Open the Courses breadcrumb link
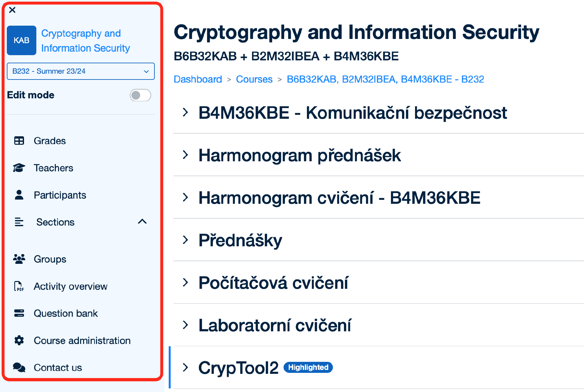The image size is (584, 392). [x=254, y=79]
